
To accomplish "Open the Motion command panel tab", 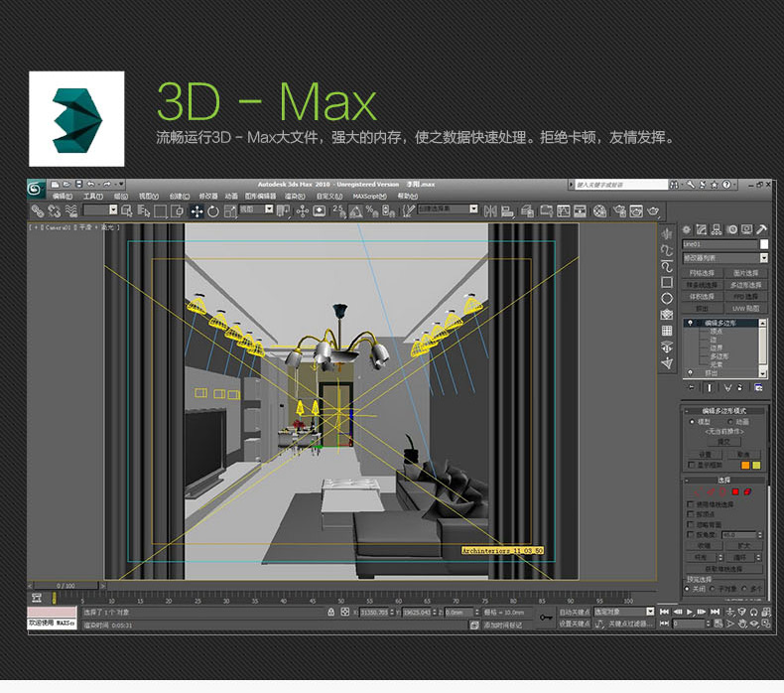I will [x=732, y=229].
